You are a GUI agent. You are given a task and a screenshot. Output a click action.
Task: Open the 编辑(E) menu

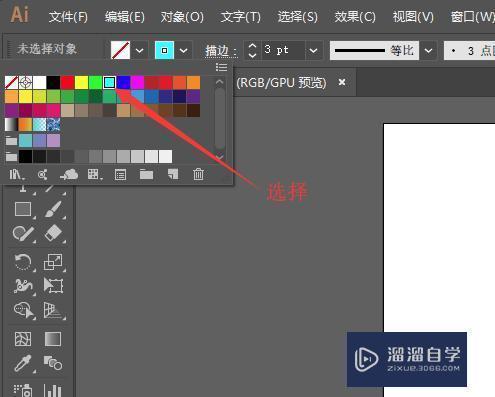pos(125,17)
